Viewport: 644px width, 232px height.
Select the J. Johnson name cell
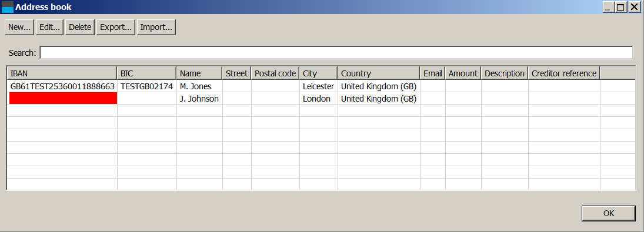click(199, 99)
